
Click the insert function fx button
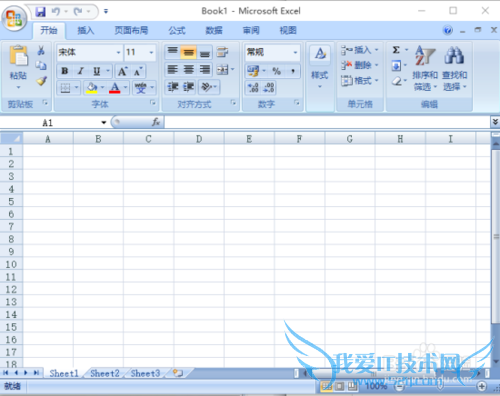pyautogui.click(x=156, y=122)
